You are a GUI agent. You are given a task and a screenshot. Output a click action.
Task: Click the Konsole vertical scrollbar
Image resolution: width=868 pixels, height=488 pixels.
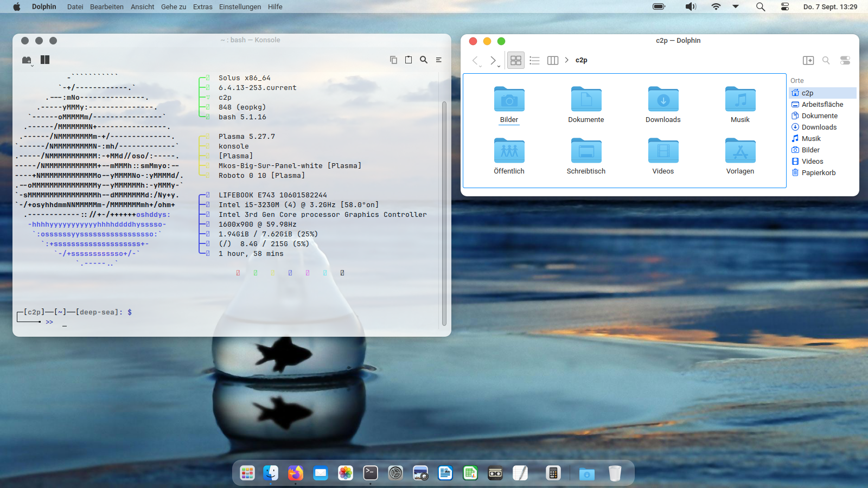(444, 213)
